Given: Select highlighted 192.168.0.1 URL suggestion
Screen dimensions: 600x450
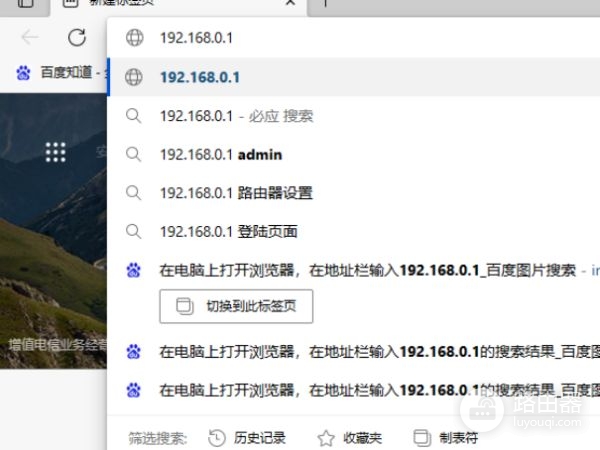Looking at the screenshot, I should coord(200,77).
